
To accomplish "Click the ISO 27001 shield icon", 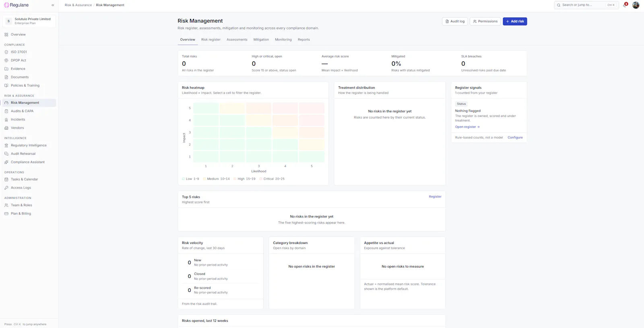I will pyautogui.click(x=6, y=52).
